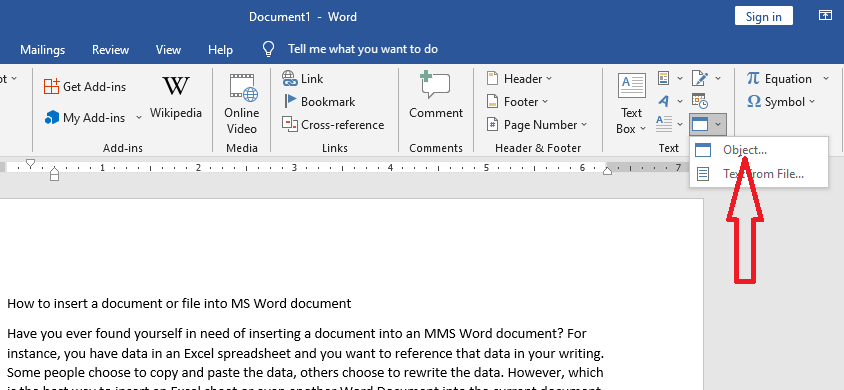Image resolution: width=844 pixels, height=390 pixels.
Task: Expand the WordArt dropdown arrow
Action: click(680, 102)
